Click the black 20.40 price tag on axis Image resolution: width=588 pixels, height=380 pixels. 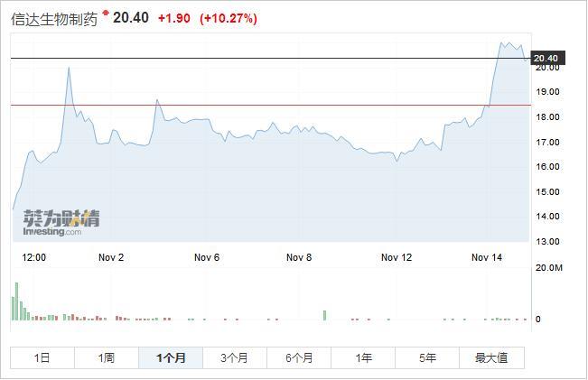click(546, 59)
